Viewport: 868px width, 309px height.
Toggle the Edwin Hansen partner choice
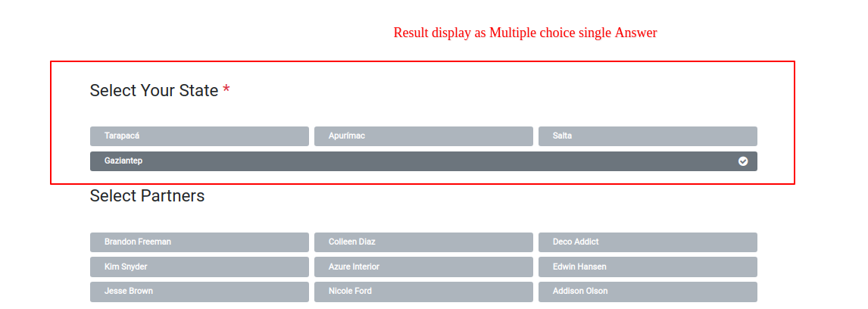click(x=648, y=267)
